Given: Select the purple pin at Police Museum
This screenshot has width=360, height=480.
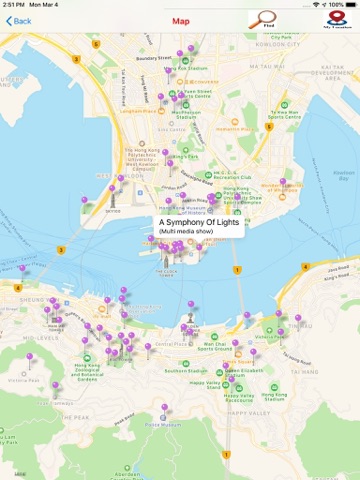Looking at the screenshot, I should click(x=164, y=407).
